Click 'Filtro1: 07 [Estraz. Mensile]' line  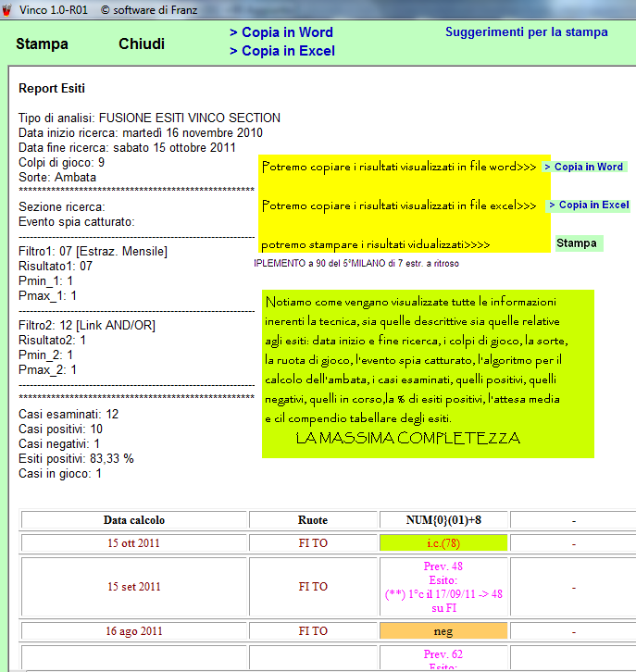93,251
